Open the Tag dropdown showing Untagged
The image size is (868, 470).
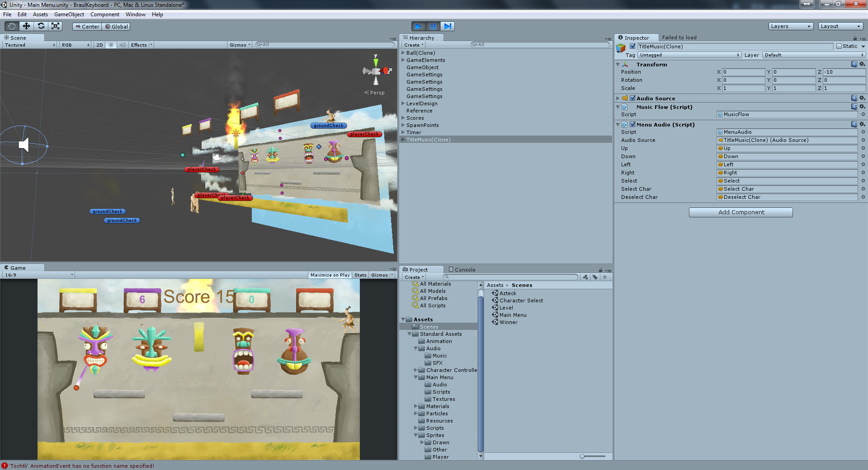pyautogui.click(x=689, y=55)
